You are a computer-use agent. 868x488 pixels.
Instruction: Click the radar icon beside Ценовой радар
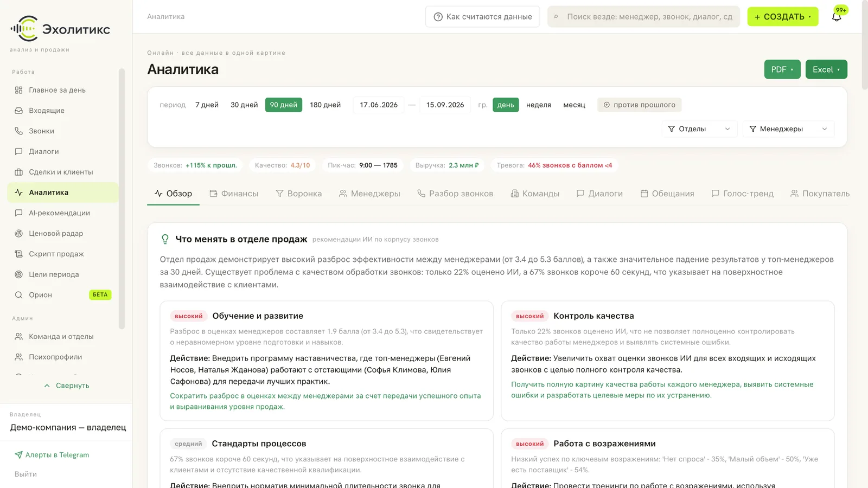(x=18, y=234)
